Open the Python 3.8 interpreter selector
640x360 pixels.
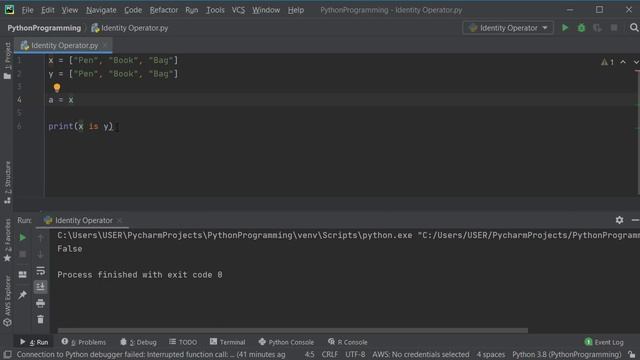(567, 354)
